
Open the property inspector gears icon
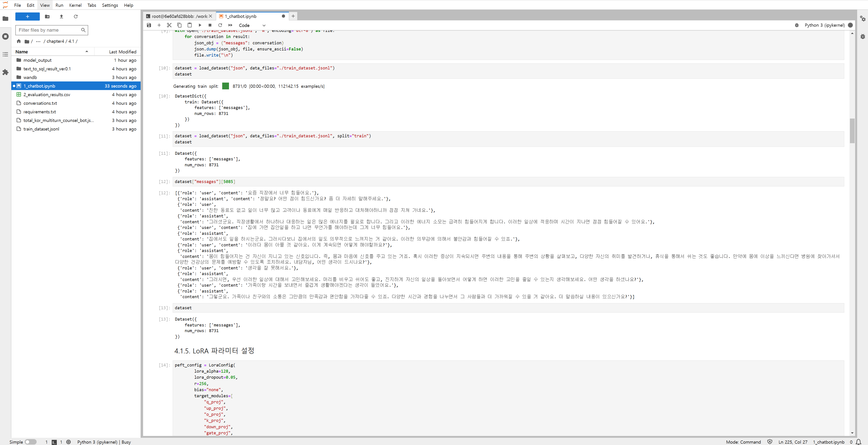pos(862,19)
